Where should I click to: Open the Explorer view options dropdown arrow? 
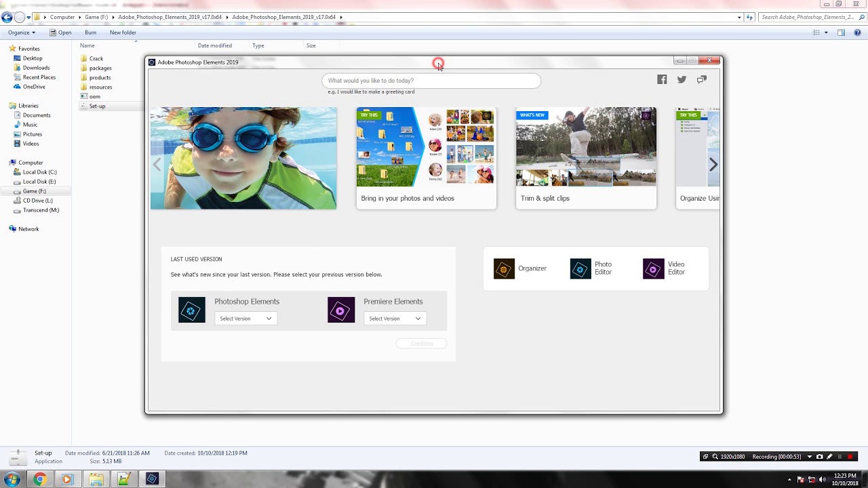click(826, 33)
